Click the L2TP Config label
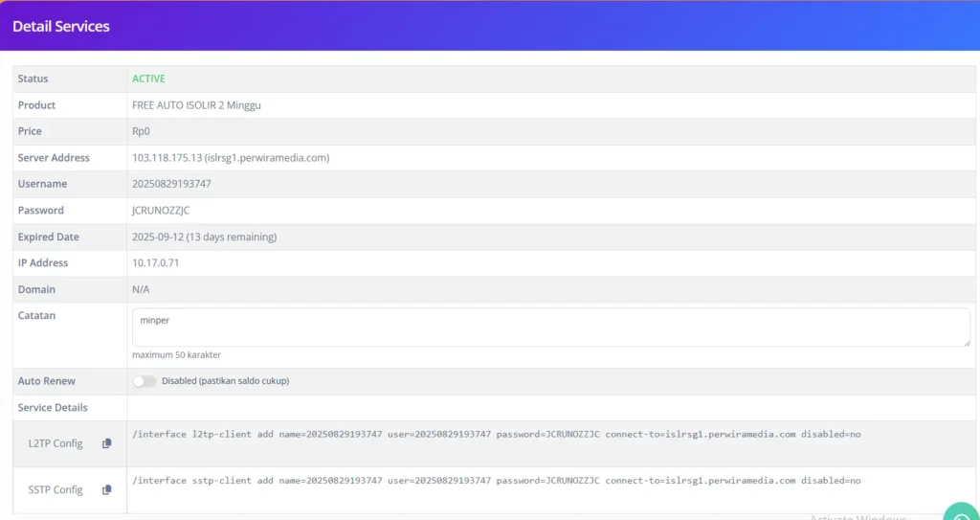The width and height of the screenshot is (980, 520). 55,443
